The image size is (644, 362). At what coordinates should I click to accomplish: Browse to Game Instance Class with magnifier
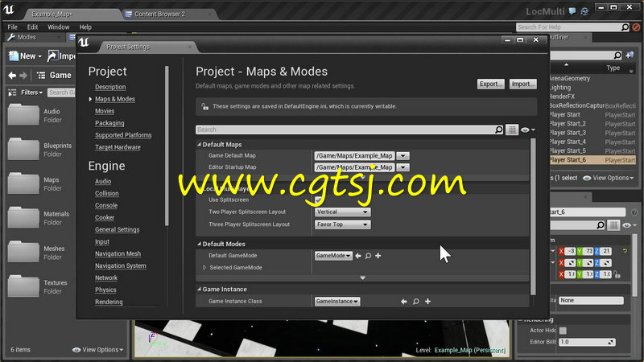coord(415,301)
